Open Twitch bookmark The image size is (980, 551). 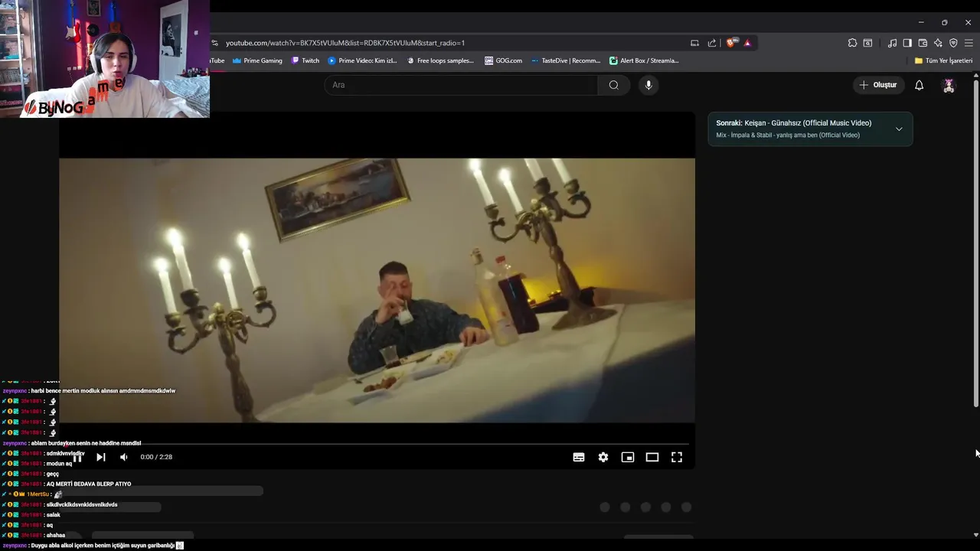click(305, 60)
